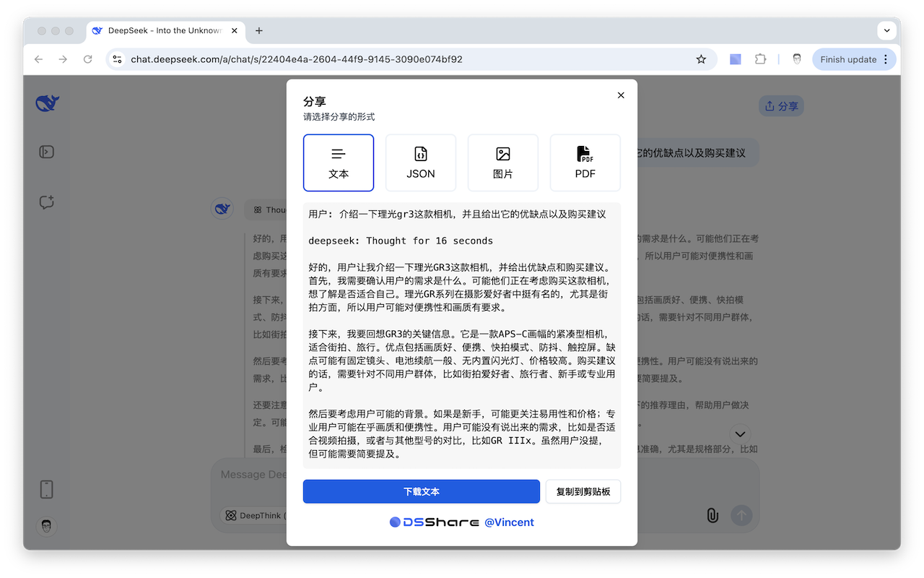Image resolution: width=924 pixels, height=578 pixels.
Task: Open the @Vincent link
Action: [x=509, y=522]
